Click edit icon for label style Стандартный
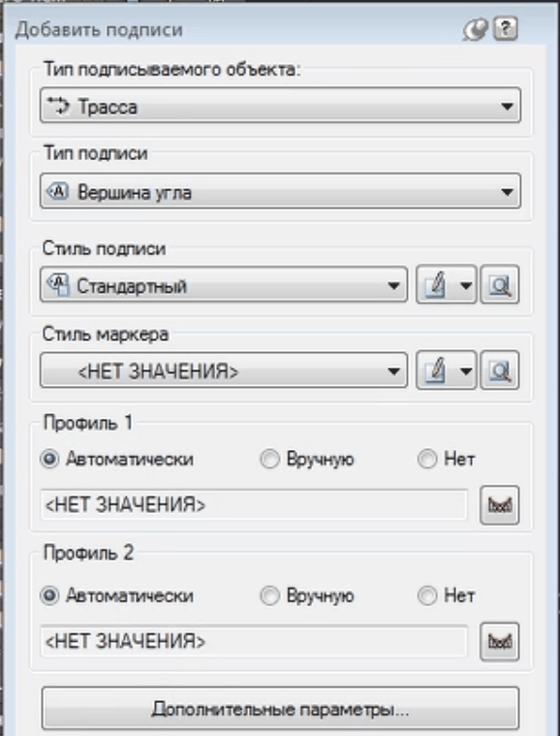 click(435, 285)
